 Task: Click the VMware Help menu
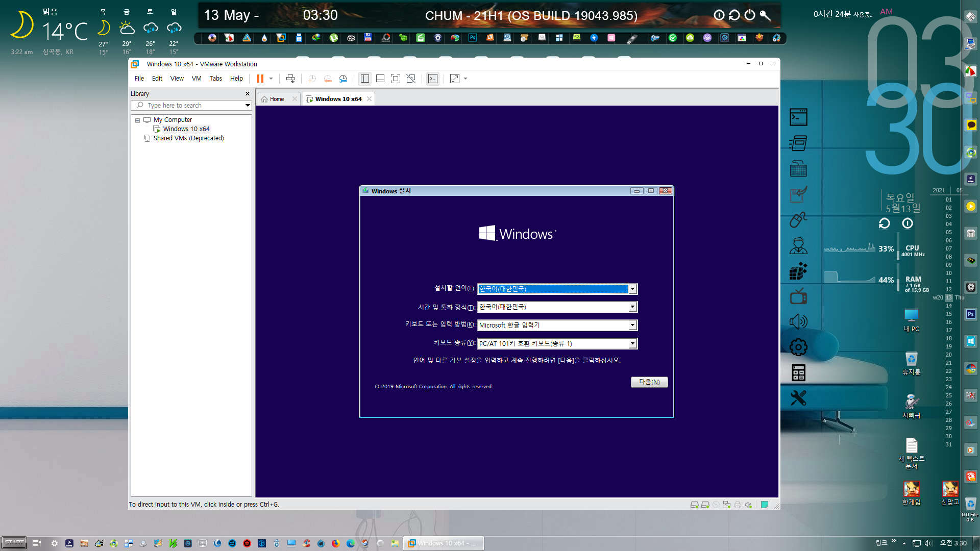click(236, 79)
